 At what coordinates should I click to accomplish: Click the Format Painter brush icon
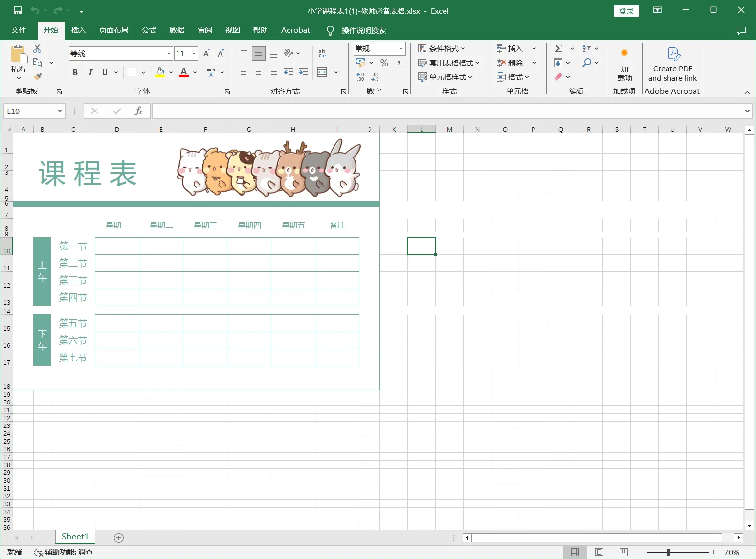[38, 77]
